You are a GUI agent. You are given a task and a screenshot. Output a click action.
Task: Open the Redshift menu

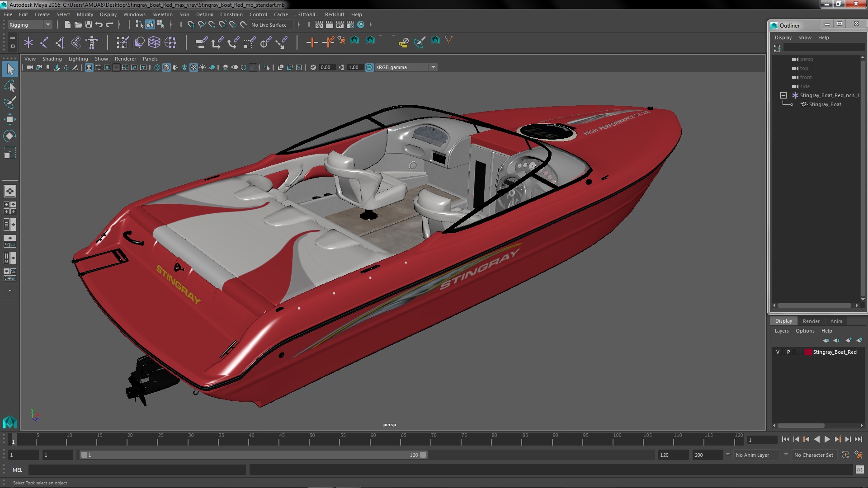click(x=334, y=14)
